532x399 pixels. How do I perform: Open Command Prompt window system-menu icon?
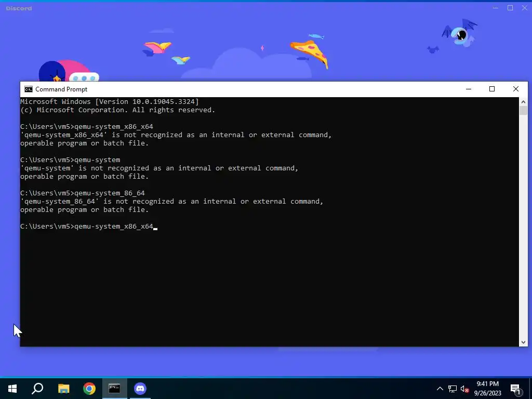click(x=29, y=89)
